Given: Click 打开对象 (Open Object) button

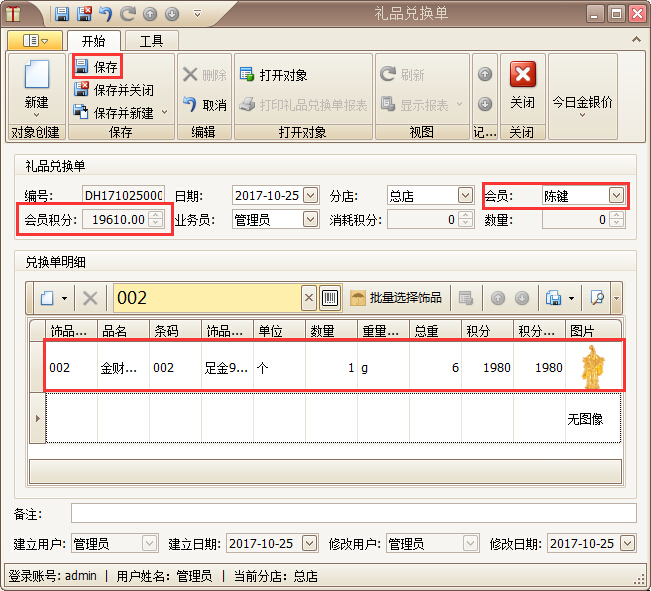Looking at the screenshot, I should coord(273,75).
